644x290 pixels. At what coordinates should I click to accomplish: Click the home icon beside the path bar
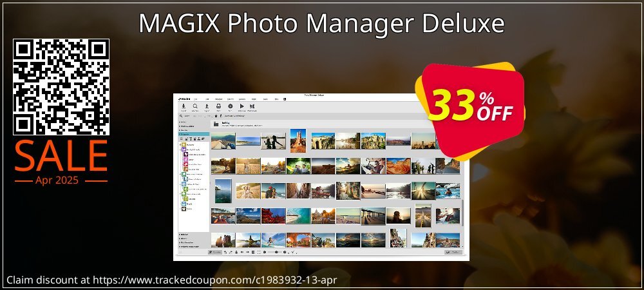point(216,116)
